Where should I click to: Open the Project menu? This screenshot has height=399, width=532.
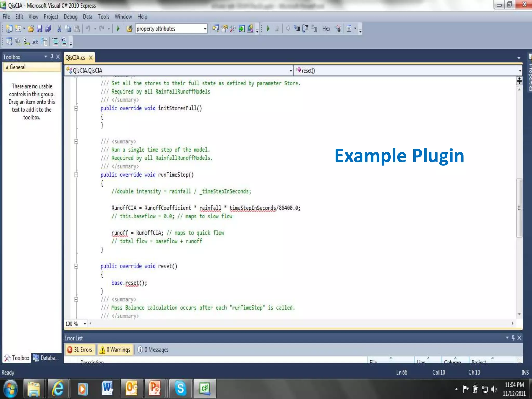51,17
